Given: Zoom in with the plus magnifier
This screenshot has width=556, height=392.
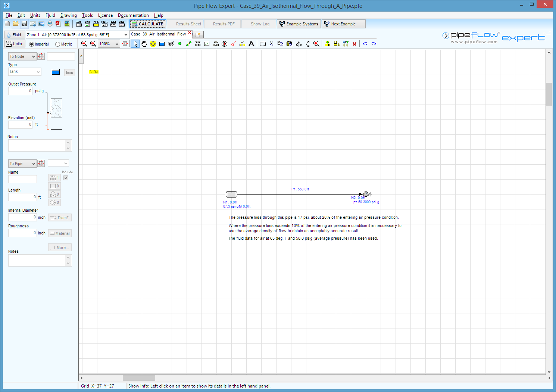Looking at the screenshot, I should pos(93,44).
